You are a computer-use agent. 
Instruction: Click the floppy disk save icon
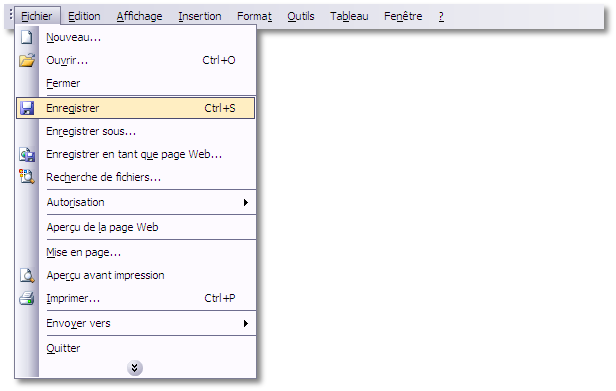(27, 108)
